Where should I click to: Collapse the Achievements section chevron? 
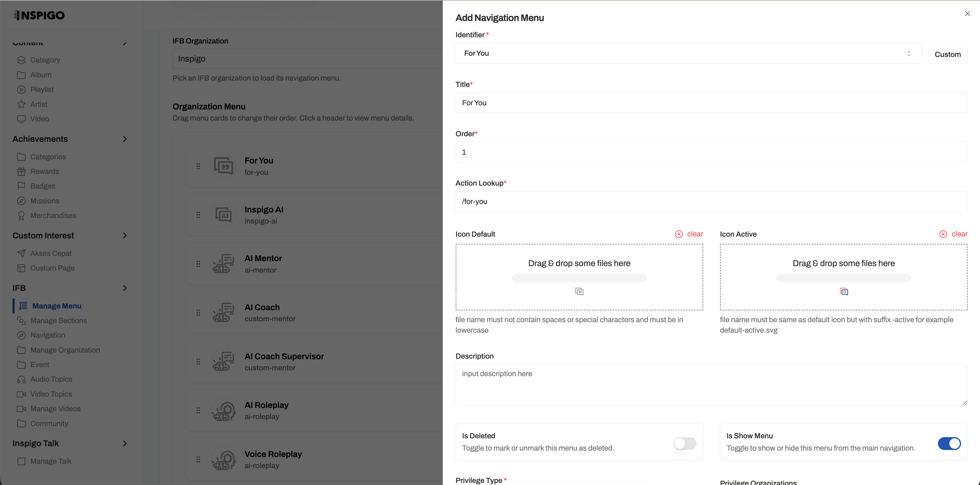click(x=124, y=139)
